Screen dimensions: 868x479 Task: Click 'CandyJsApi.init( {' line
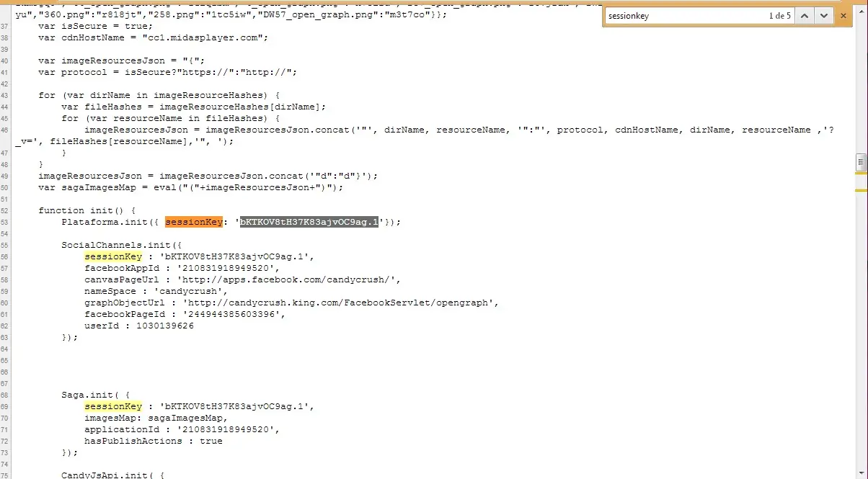pos(113,475)
